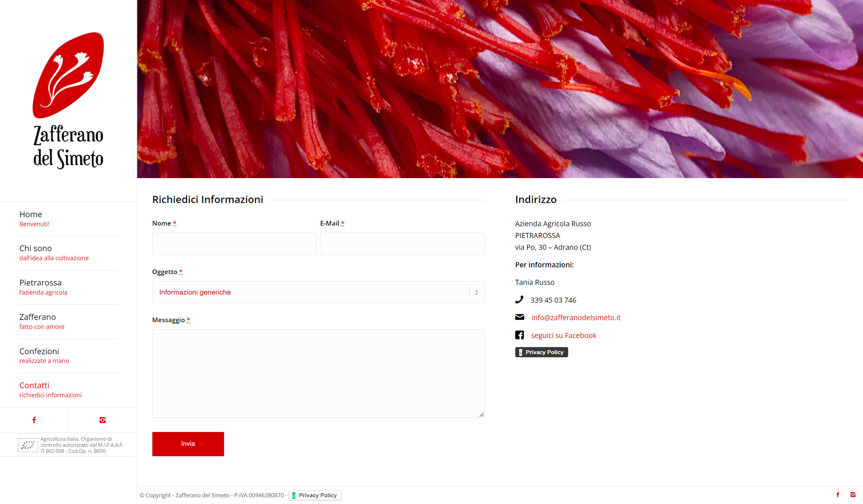Screen dimensions: 863x504
Task: Open the sidebar Facebook icon
Action: tap(34, 420)
